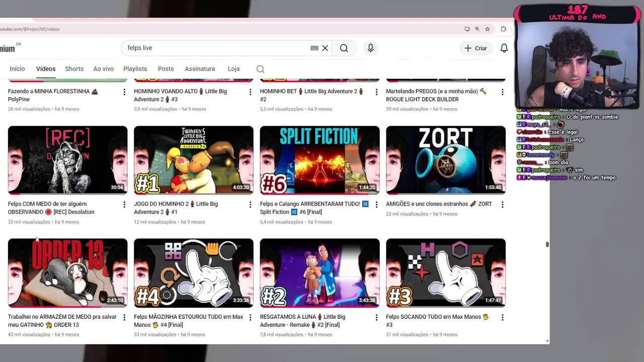Open title link Felps MÃOZINHA ESTOUROU TUDO
The image size is (644, 362).
pyautogui.click(x=189, y=321)
